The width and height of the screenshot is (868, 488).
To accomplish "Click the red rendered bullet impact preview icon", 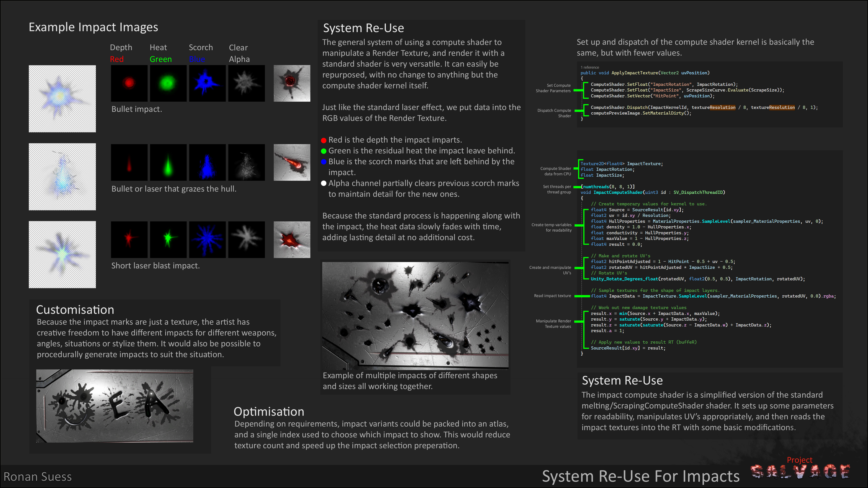I will pos(292,83).
